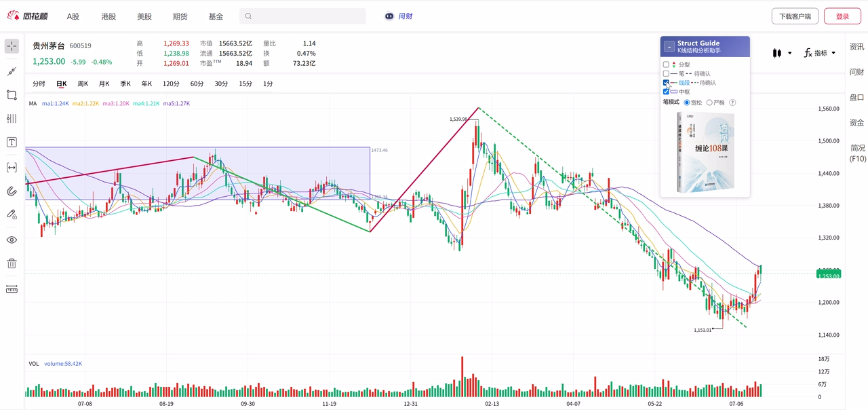Viewport: 868px width, 410px height.
Task: Click the ma1:1.24K label
Action: pyautogui.click(x=56, y=103)
